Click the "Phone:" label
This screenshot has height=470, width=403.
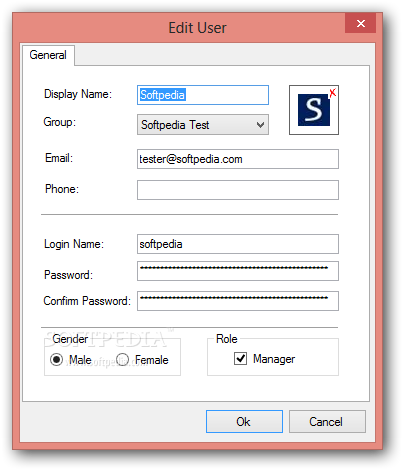click(62, 189)
